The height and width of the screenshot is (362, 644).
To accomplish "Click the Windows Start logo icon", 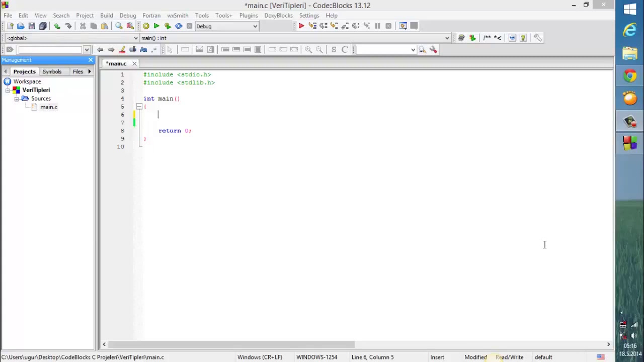I will pyautogui.click(x=630, y=9).
